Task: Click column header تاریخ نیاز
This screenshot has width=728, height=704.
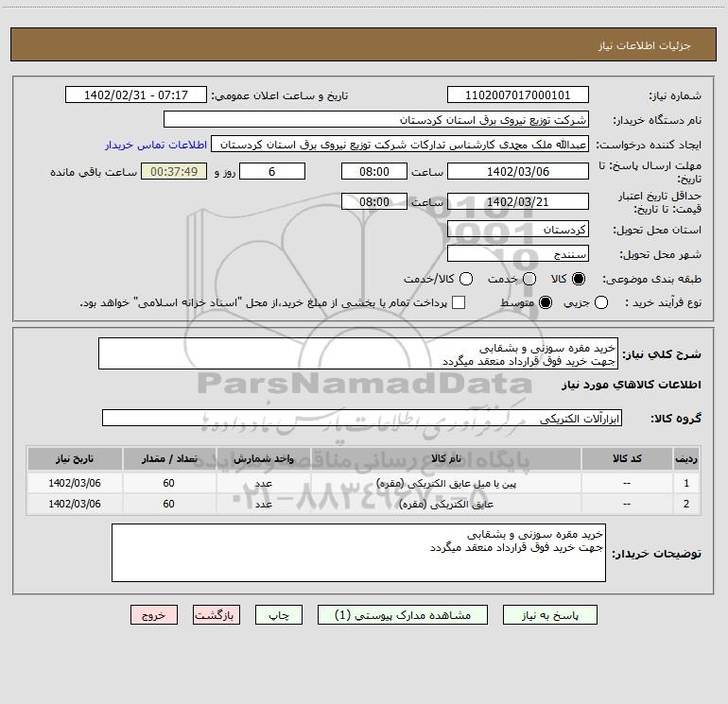Action: pos(75,458)
